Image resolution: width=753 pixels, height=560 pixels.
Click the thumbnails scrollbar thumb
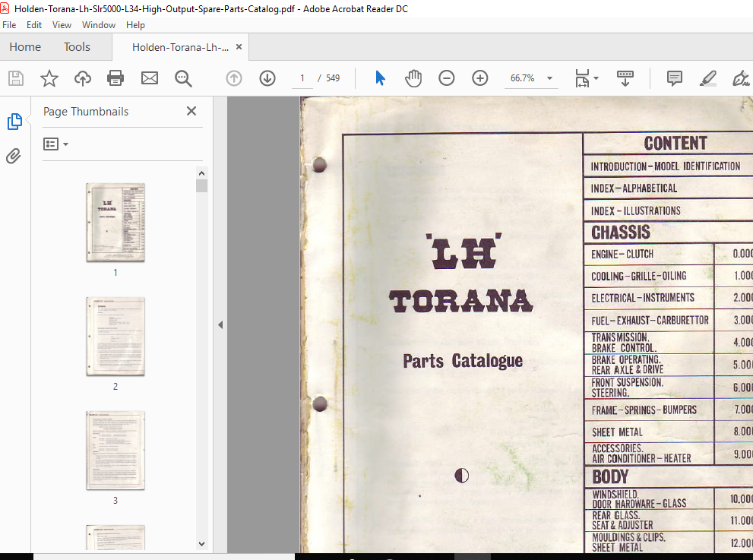(x=201, y=185)
